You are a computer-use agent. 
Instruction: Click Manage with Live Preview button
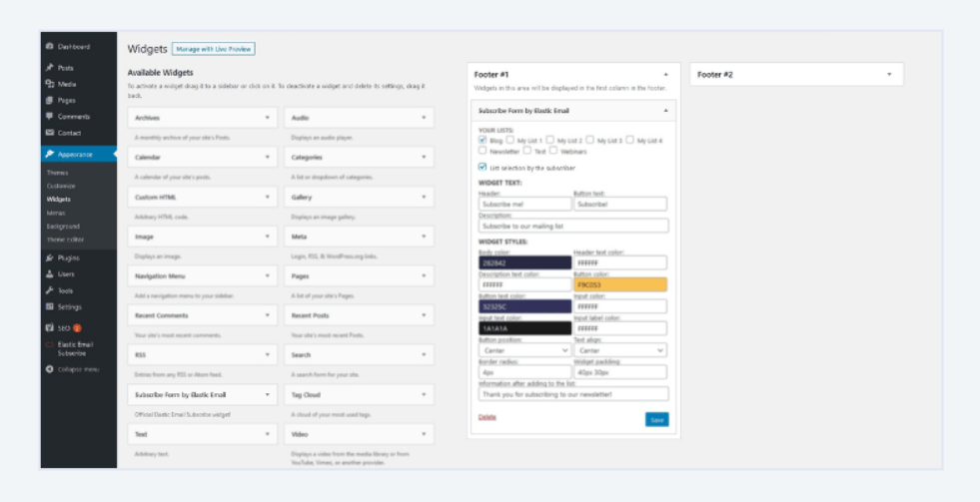(213, 49)
